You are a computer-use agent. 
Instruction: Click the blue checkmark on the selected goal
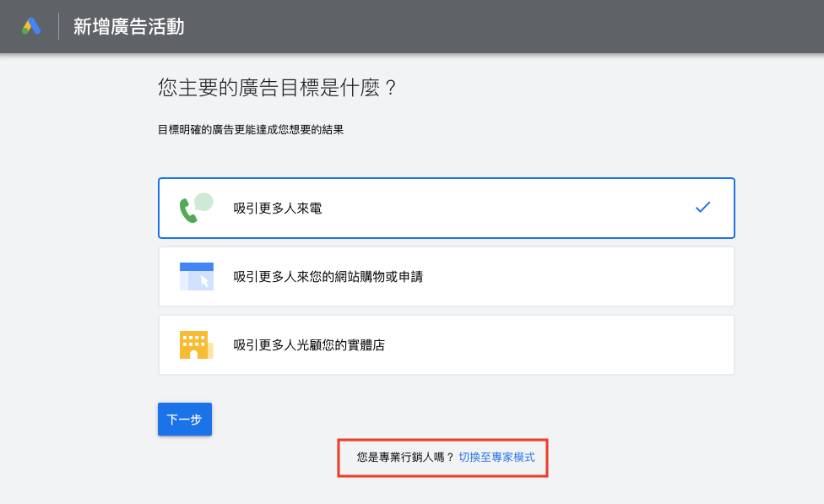pos(702,208)
